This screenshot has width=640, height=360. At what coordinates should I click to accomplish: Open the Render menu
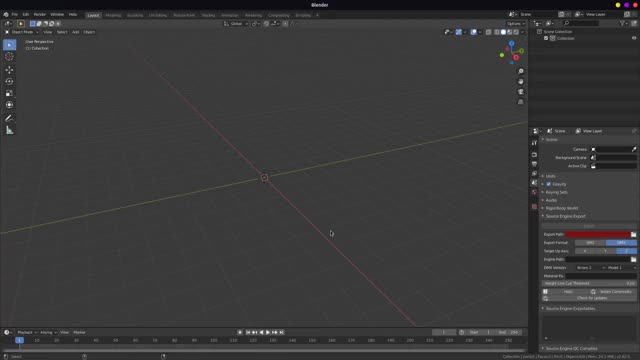click(40, 14)
